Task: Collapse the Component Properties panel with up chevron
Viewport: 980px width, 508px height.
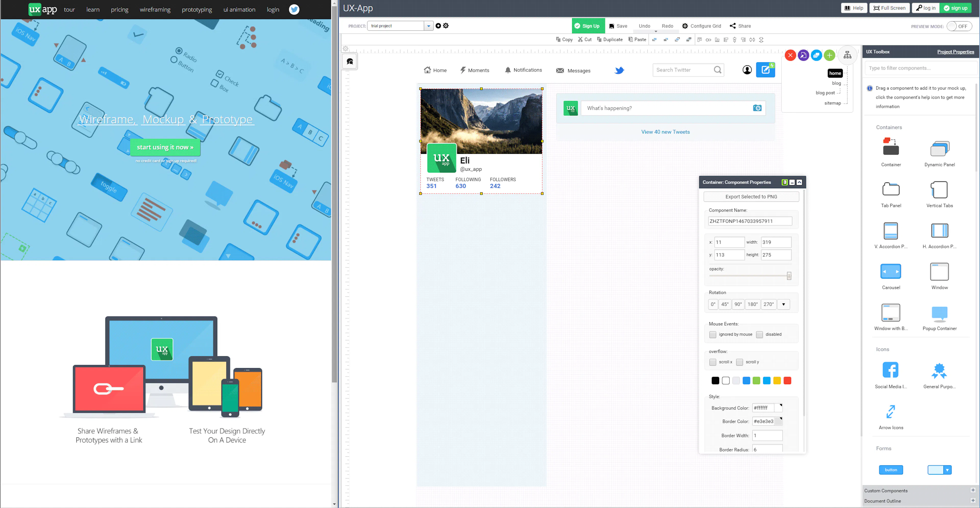Action: 799,182
